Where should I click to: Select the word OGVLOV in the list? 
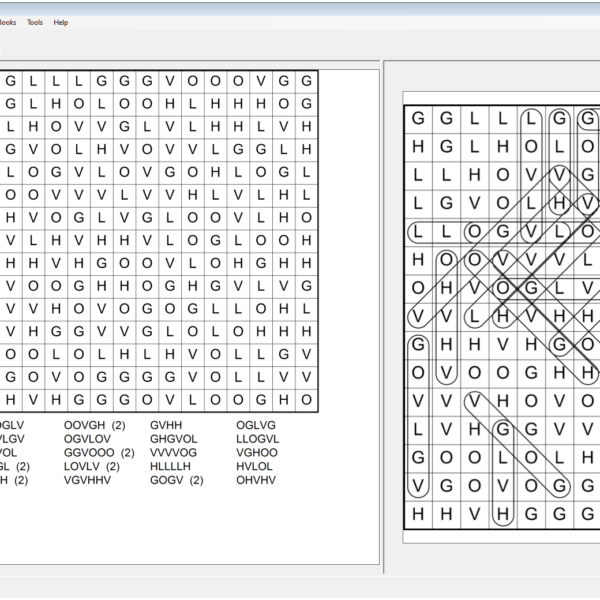pos(87,439)
